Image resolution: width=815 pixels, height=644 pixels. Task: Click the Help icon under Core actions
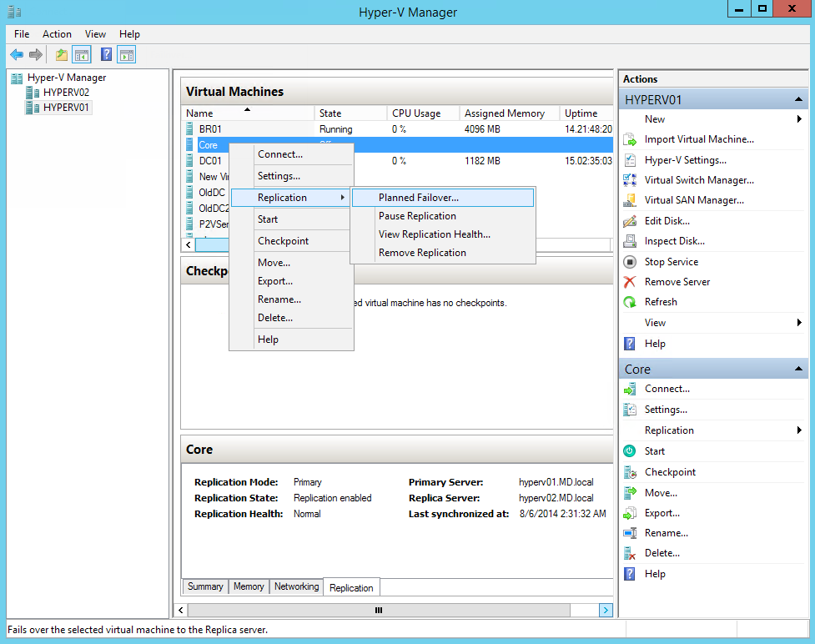630,574
